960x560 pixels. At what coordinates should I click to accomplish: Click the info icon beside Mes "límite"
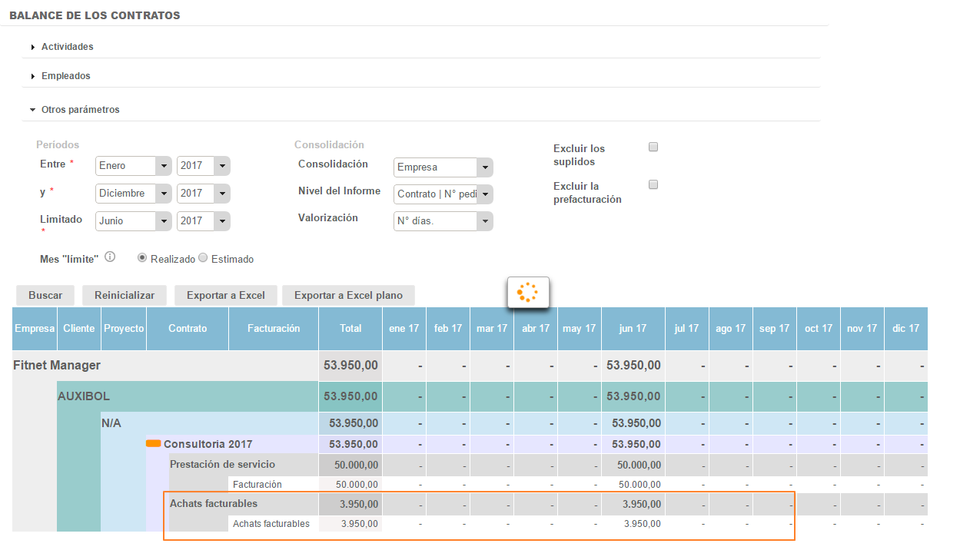110,257
